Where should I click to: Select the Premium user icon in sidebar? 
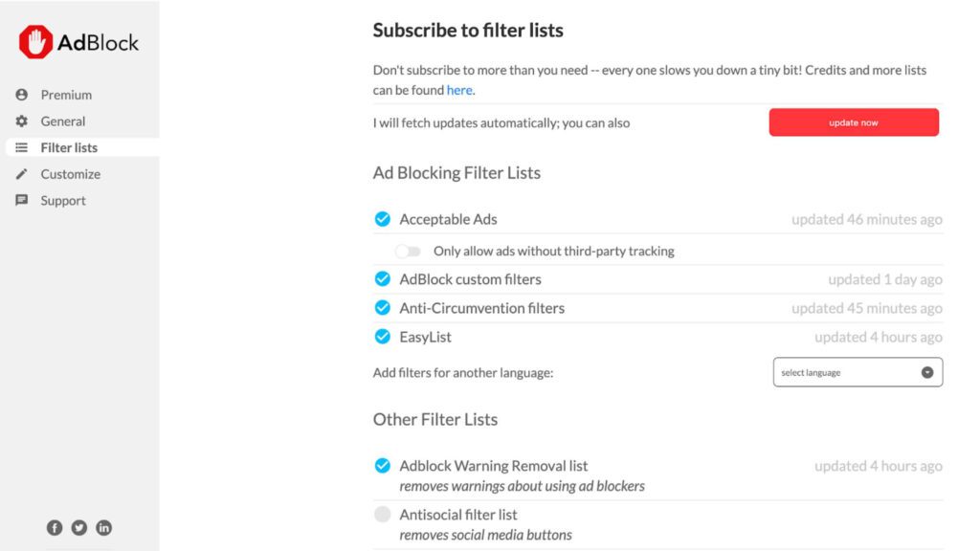pyautogui.click(x=21, y=95)
